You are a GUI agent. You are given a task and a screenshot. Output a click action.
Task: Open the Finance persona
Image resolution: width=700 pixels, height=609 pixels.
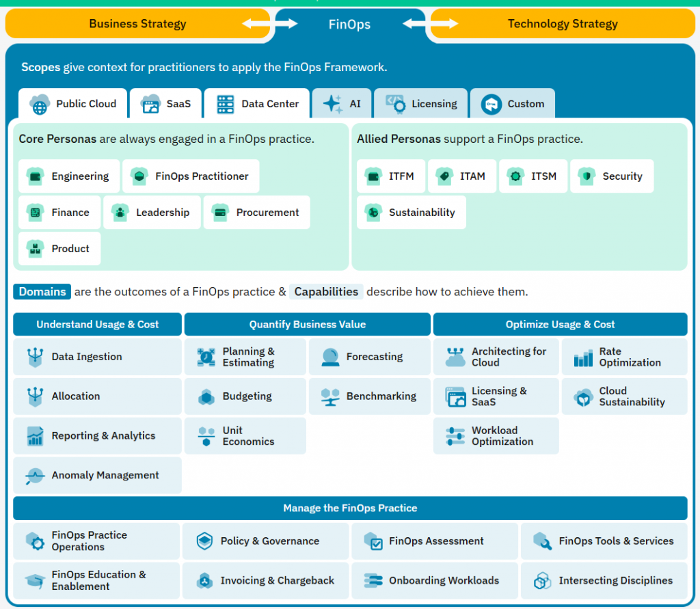point(59,213)
